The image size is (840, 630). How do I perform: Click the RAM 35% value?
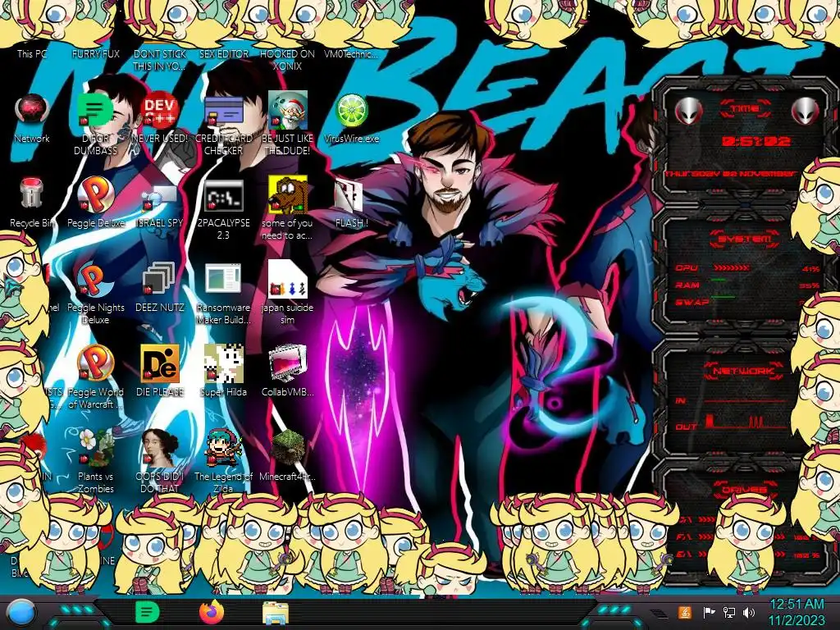[810, 285]
